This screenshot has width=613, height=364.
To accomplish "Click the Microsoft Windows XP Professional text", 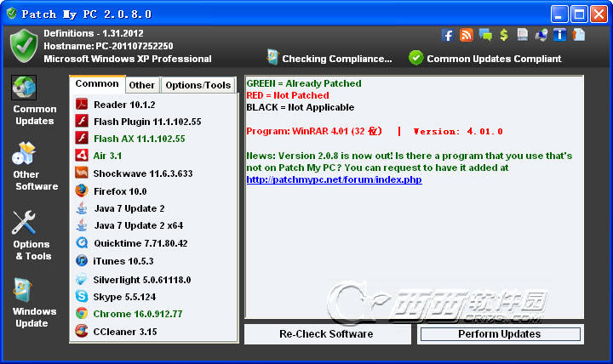I will pyautogui.click(x=128, y=59).
